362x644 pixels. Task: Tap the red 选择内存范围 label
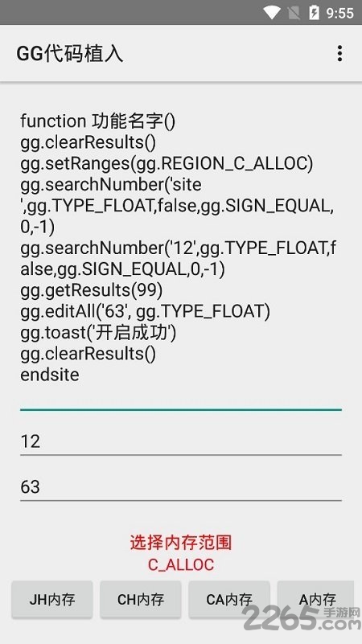(181, 543)
